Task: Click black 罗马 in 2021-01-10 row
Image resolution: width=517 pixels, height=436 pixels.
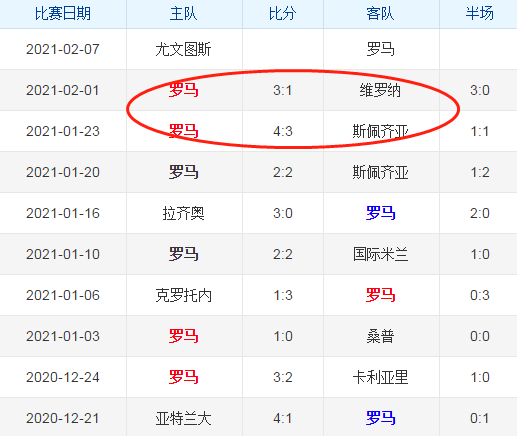Action: point(184,254)
